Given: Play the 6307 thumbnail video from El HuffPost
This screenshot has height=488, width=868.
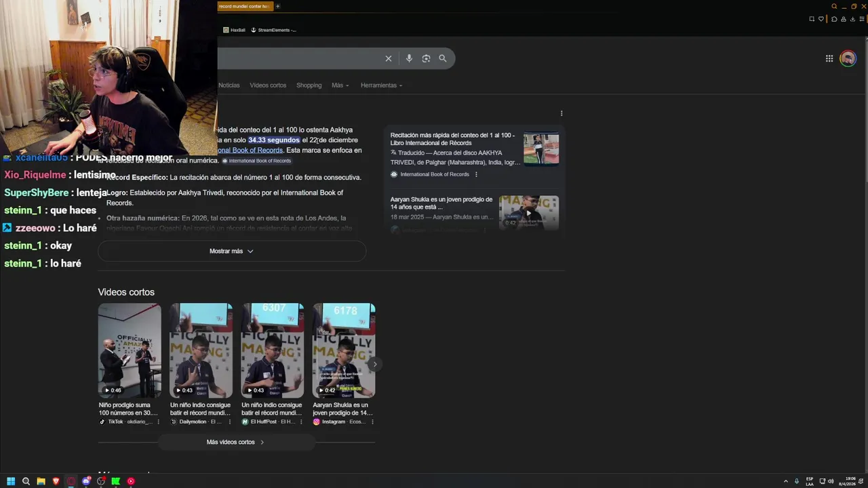Looking at the screenshot, I should click(x=273, y=350).
